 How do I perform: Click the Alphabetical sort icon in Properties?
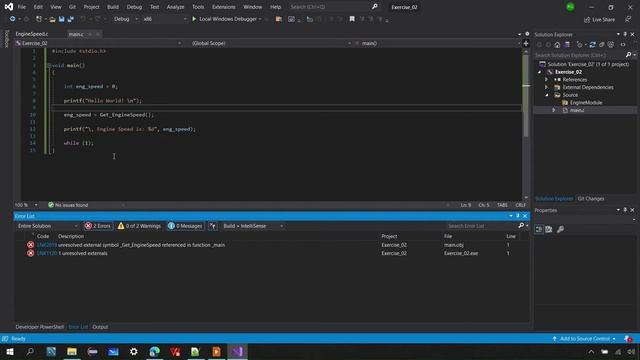pyautogui.click(x=549, y=229)
